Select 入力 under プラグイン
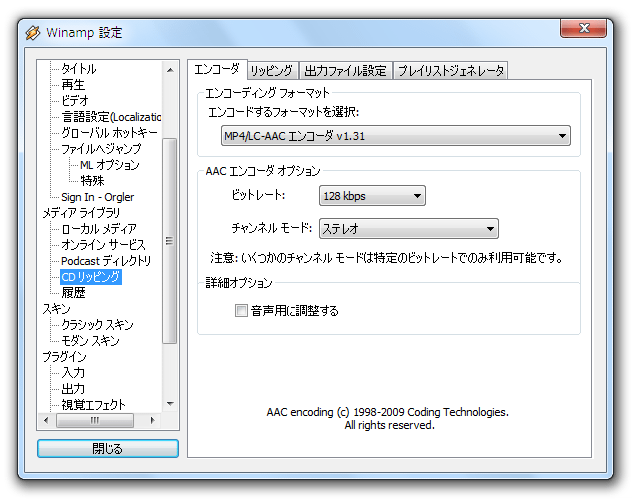This screenshot has width=634, height=499. 73,373
